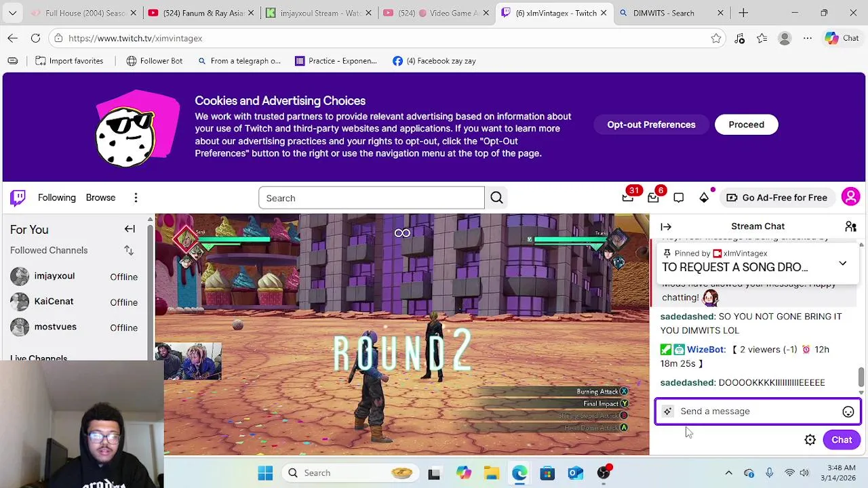
Task: Close the xImVintagex Twitch tab
Action: coord(603,13)
